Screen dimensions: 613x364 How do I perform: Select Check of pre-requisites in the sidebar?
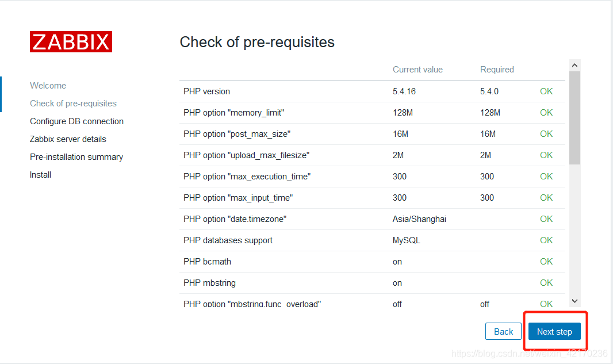pos(73,104)
